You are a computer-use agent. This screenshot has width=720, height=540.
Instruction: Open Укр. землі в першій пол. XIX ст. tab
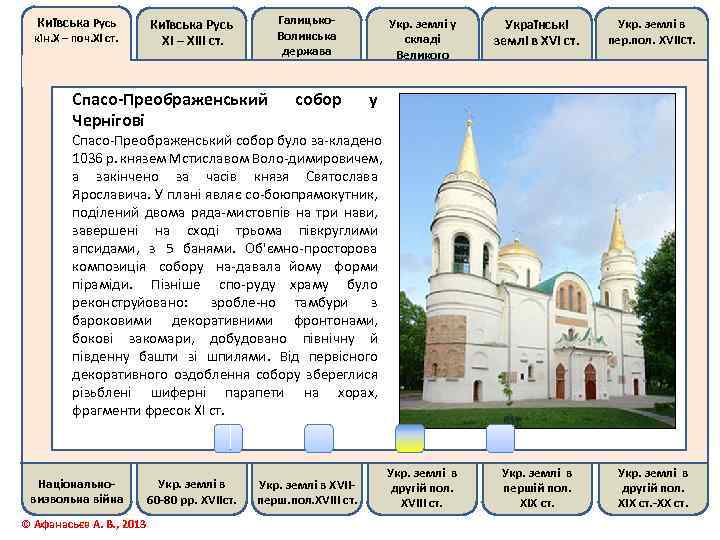point(536,489)
